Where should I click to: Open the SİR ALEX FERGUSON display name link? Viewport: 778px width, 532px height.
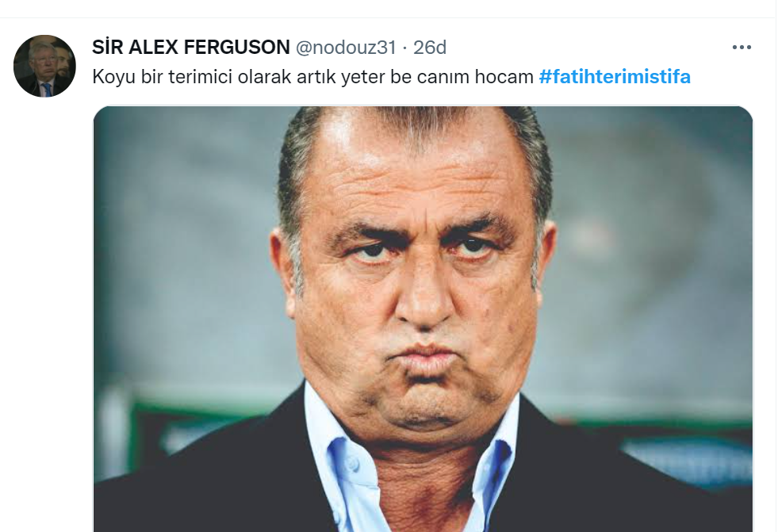[x=191, y=48]
